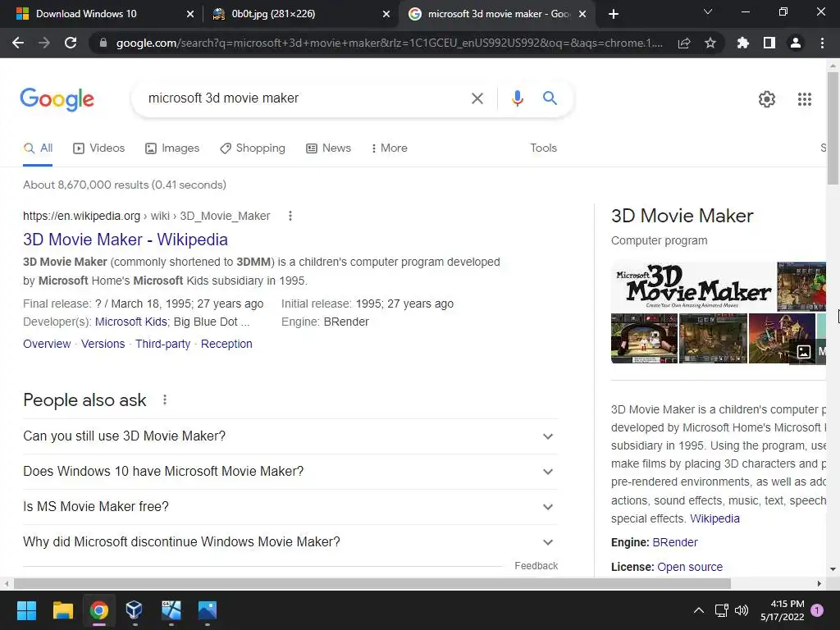Open the Third-party sitelink
Image resolution: width=840 pixels, height=630 pixels.
point(163,344)
